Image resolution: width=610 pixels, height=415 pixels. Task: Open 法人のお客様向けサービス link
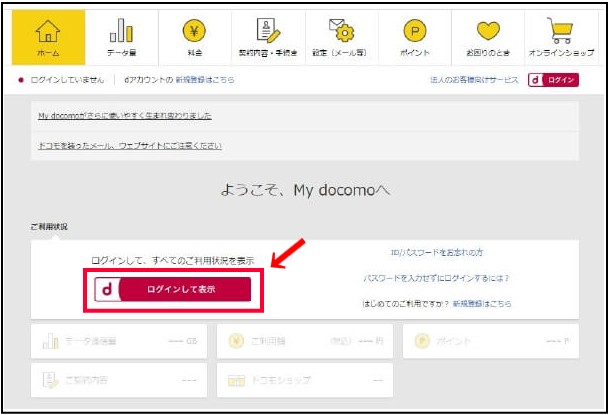click(474, 80)
